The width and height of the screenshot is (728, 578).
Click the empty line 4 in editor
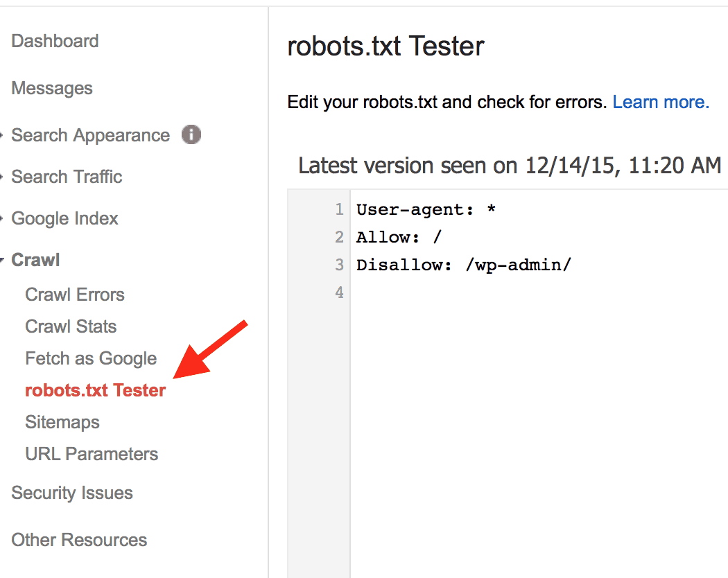[416, 292]
